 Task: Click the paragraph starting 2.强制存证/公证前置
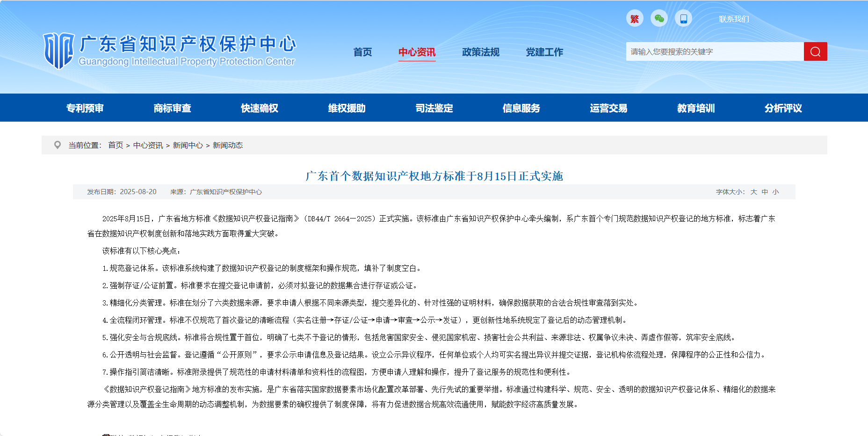[261, 285]
